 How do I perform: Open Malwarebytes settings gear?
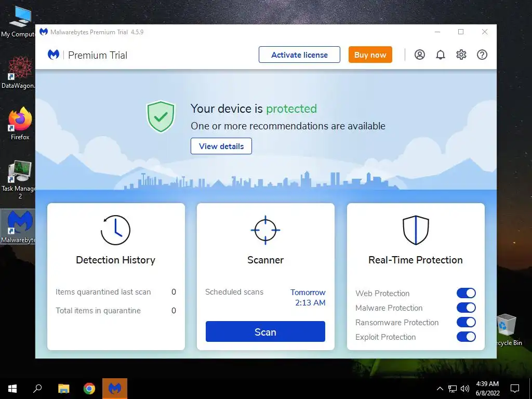[461, 55]
